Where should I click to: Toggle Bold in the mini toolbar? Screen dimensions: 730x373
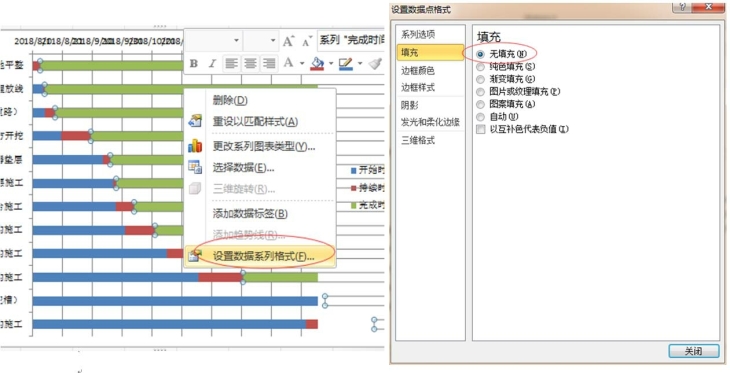(x=194, y=63)
